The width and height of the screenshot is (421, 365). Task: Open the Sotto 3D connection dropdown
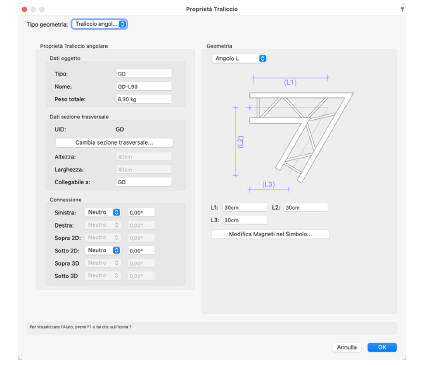click(103, 276)
